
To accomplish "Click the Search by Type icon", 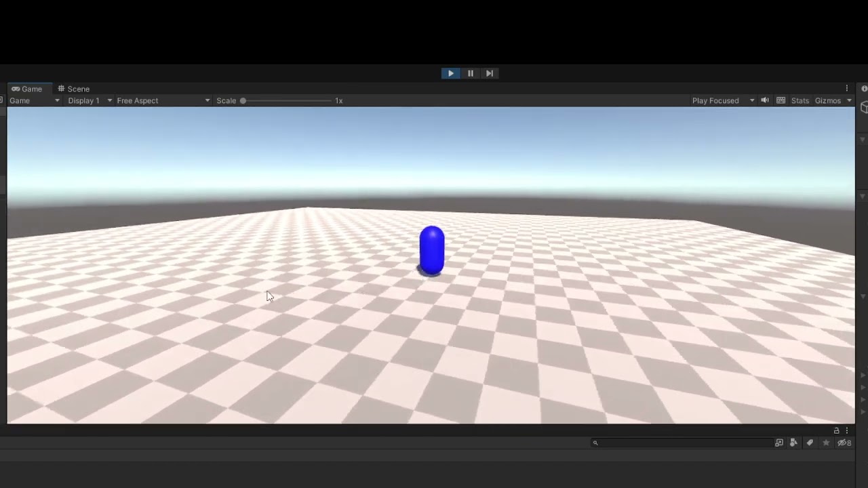I will [x=794, y=443].
